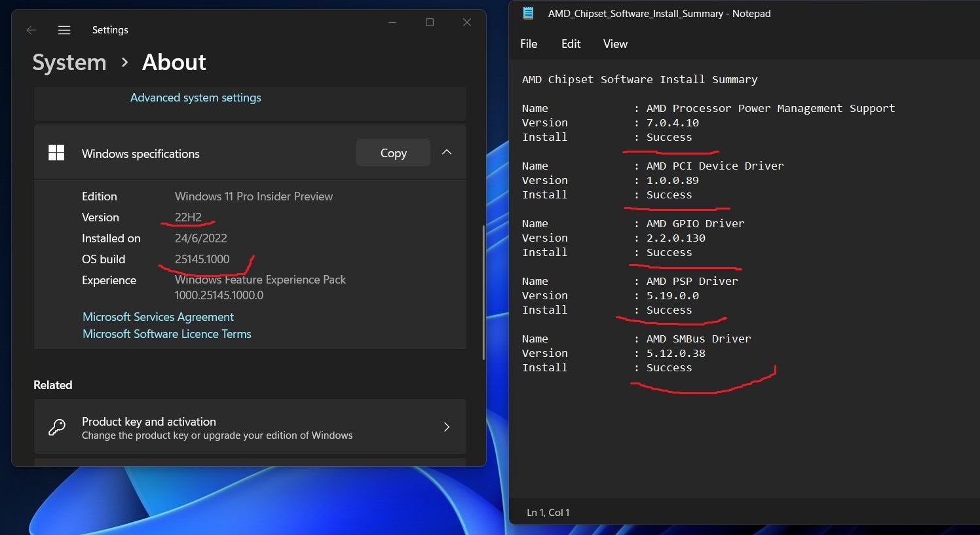Click the key icon next to Product key and activation
This screenshot has width=980, height=535.
point(57,428)
